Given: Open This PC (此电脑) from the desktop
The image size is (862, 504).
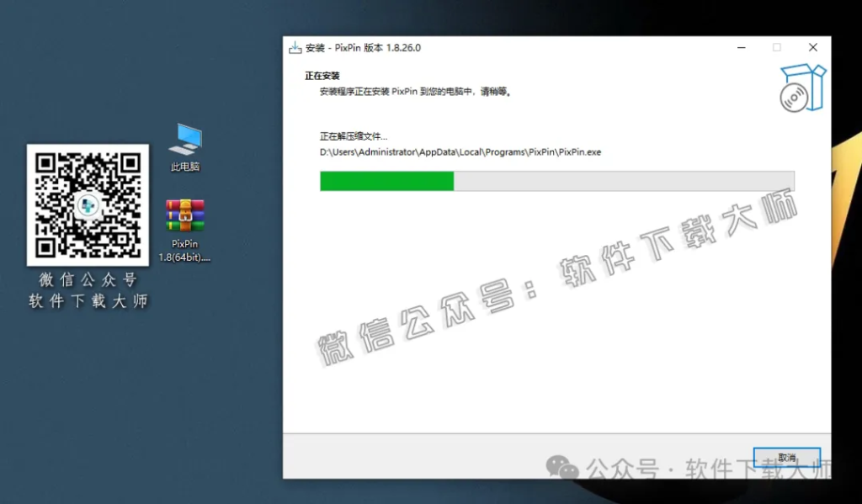Looking at the screenshot, I should (x=184, y=137).
